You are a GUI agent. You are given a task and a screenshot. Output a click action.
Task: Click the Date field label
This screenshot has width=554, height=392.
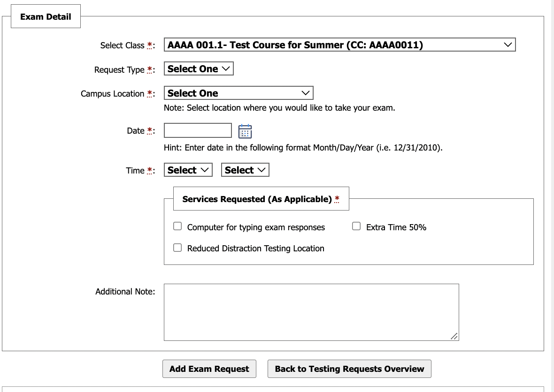[141, 131]
